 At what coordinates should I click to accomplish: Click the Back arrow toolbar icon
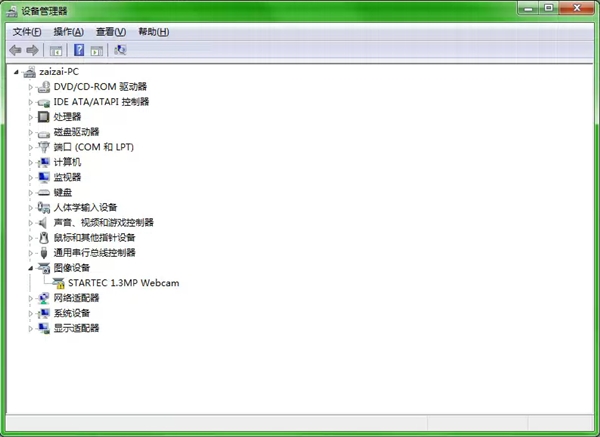click(15, 50)
